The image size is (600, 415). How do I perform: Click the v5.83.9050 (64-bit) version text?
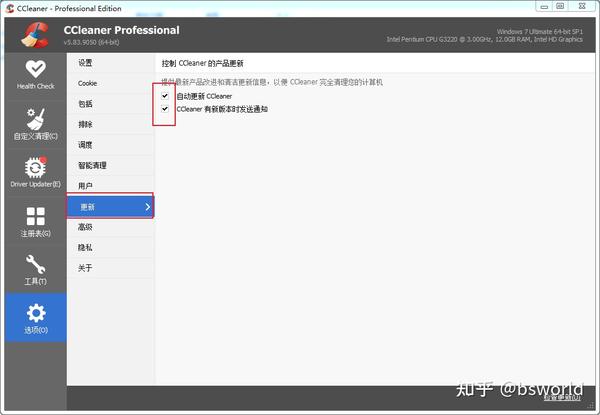tap(91, 42)
